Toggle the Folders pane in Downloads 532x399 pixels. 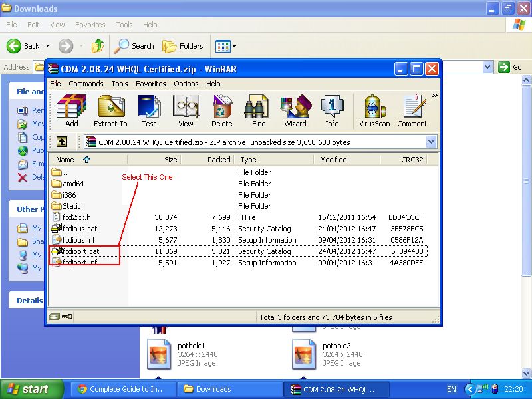(x=183, y=46)
